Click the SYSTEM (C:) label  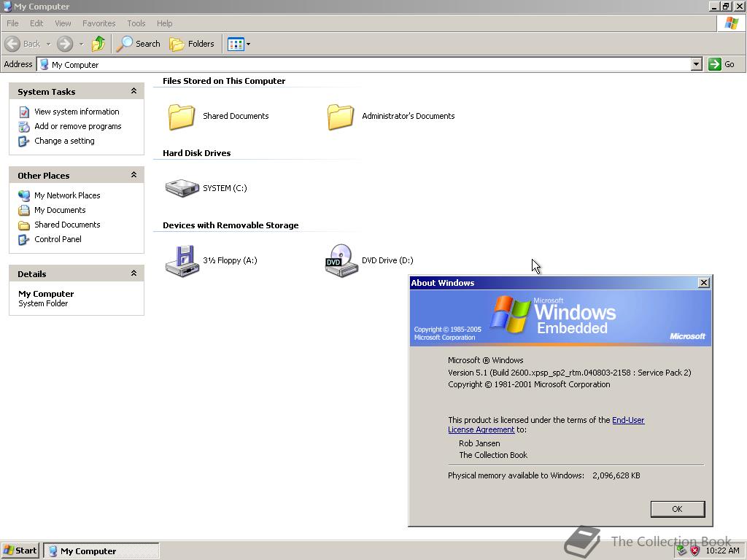pos(225,188)
